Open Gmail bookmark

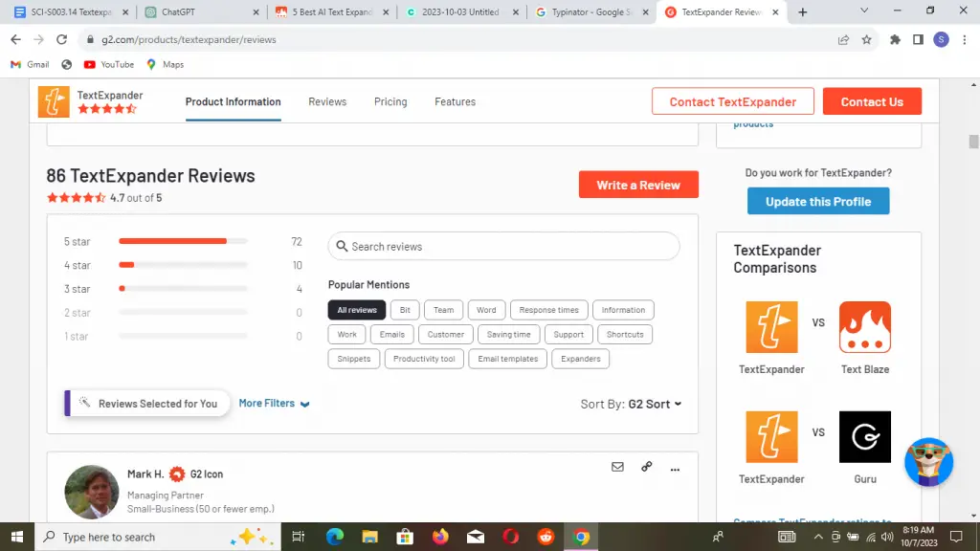(30, 64)
